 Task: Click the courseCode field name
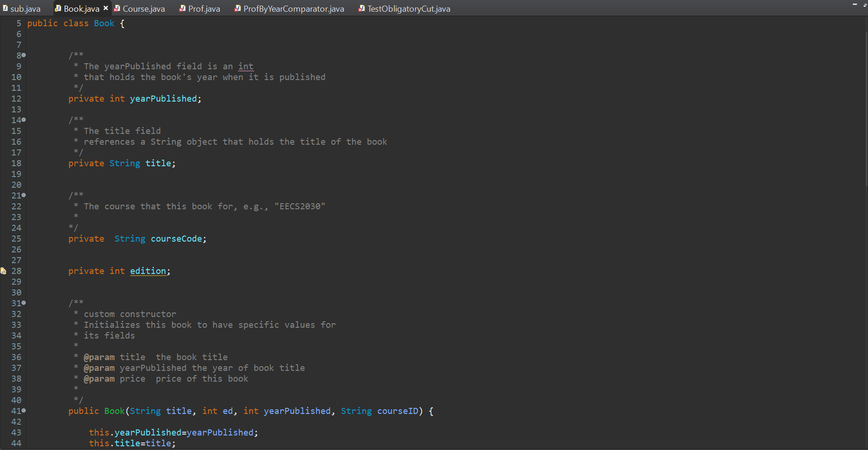point(176,239)
